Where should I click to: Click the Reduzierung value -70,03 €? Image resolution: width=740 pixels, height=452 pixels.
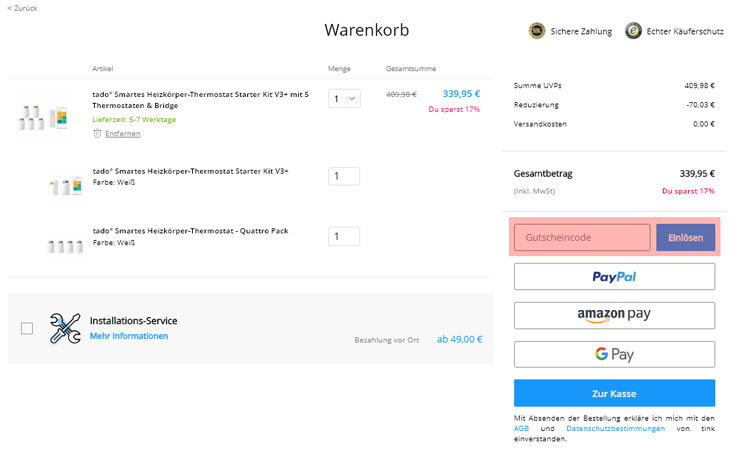pyautogui.click(x=700, y=105)
